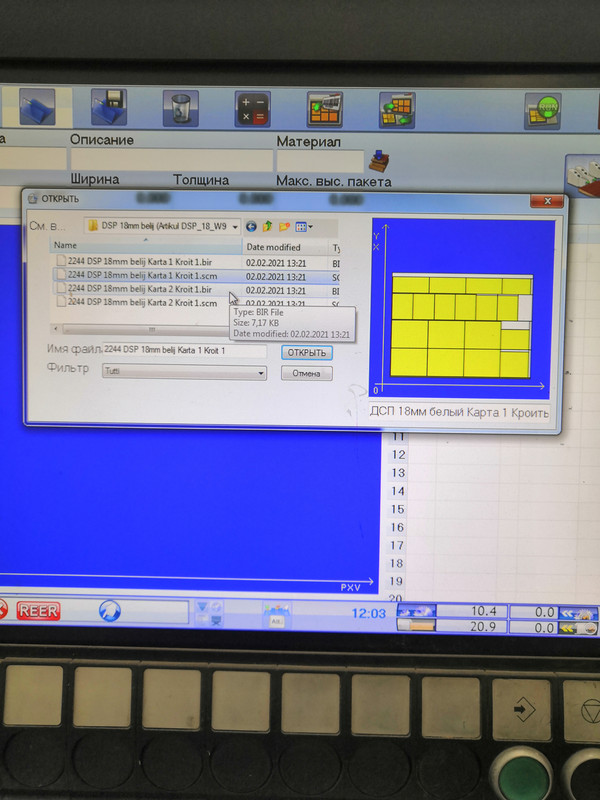Click the 20.9 value field
600x800 pixels.
[472, 626]
